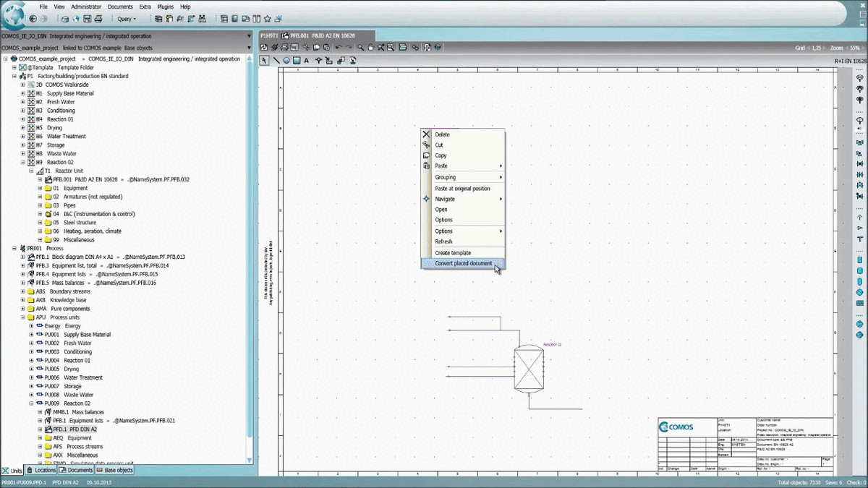Collapse the APU Process units node
Image resolution: width=868 pixels, height=488 pixels.
(x=23, y=317)
